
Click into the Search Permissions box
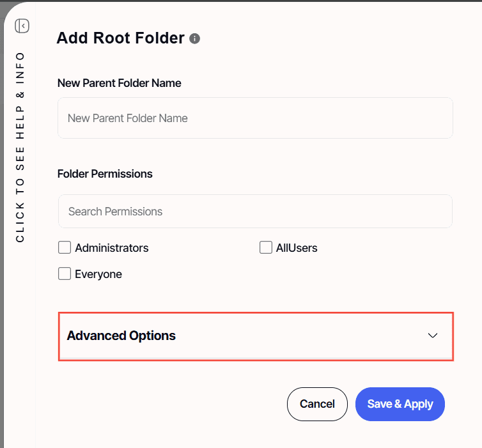(x=255, y=212)
